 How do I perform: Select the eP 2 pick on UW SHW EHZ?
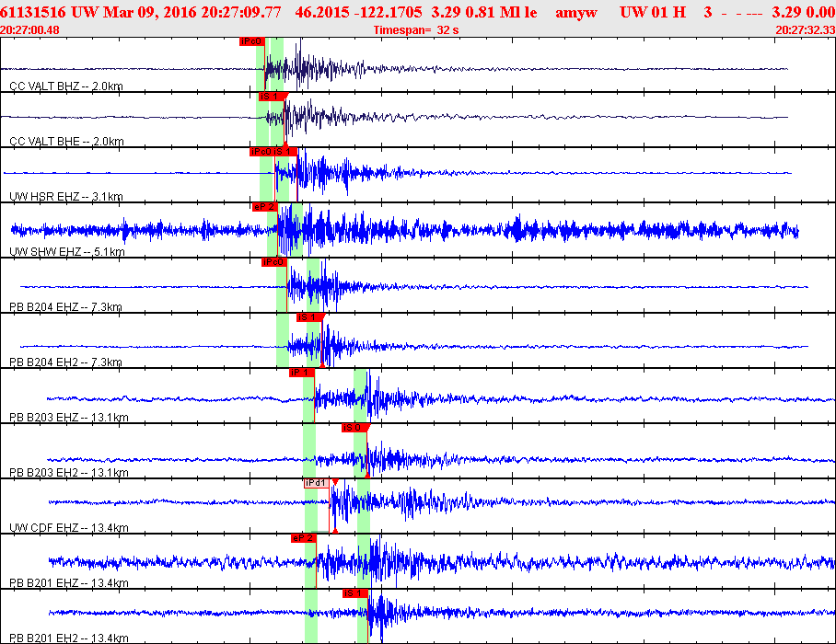[x=264, y=206]
